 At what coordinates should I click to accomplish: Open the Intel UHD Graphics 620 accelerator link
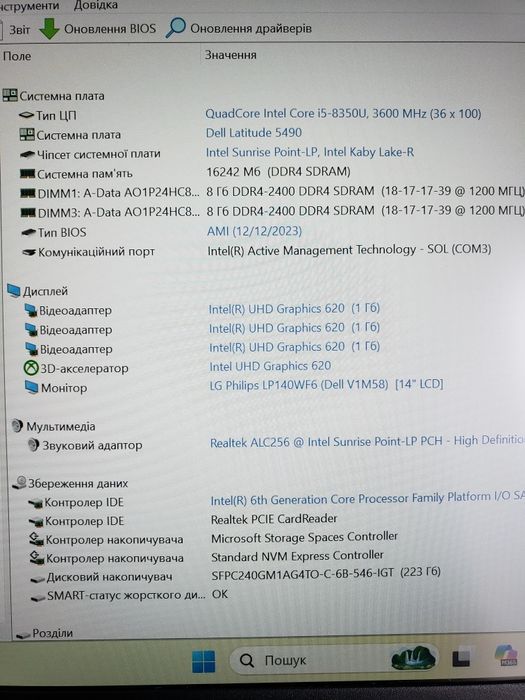(270, 366)
